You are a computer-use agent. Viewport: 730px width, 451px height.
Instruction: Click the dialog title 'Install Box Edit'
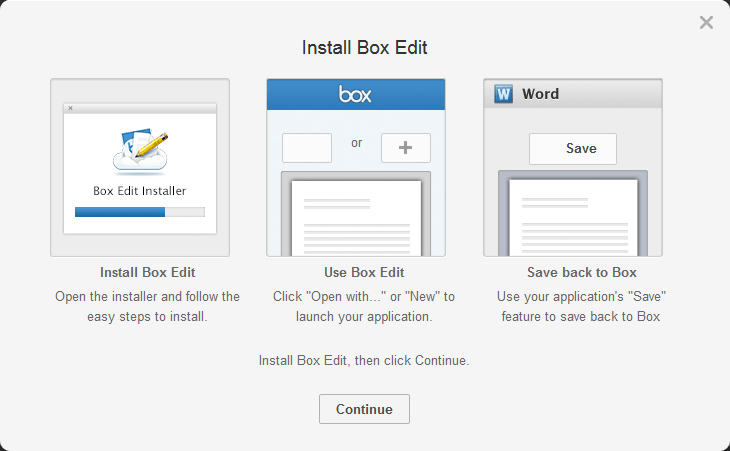pyautogui.click(x=365, y=47)
